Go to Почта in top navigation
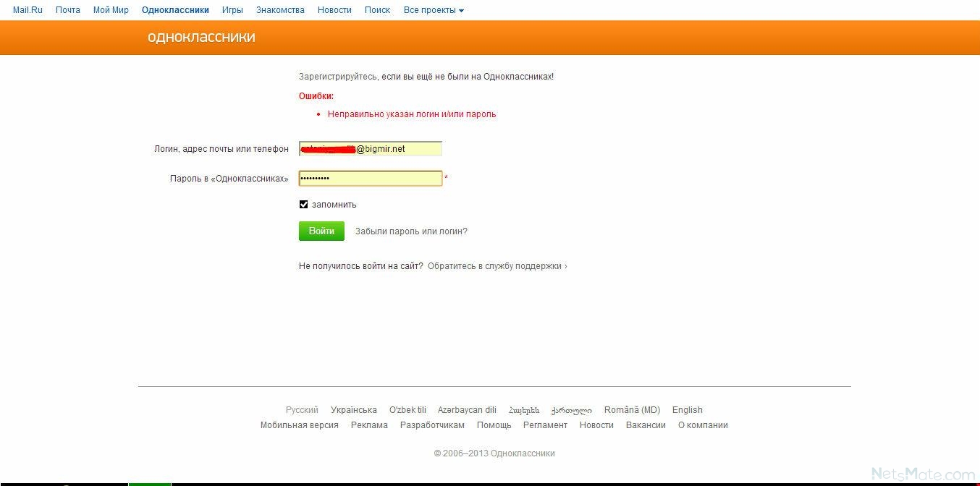This screenshot has height=486, width=980. (x=68, y=10)
